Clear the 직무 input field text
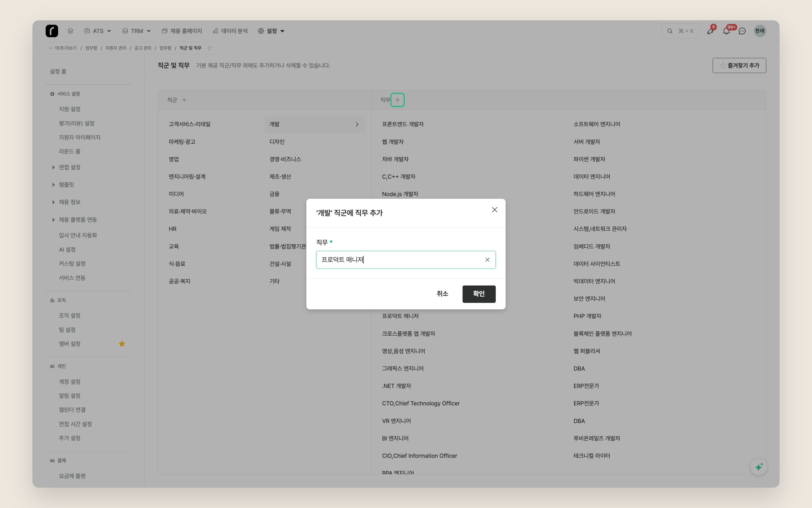The width and height of the screenshot is (812, 508). pyautogui.click(x=487, y=260)
